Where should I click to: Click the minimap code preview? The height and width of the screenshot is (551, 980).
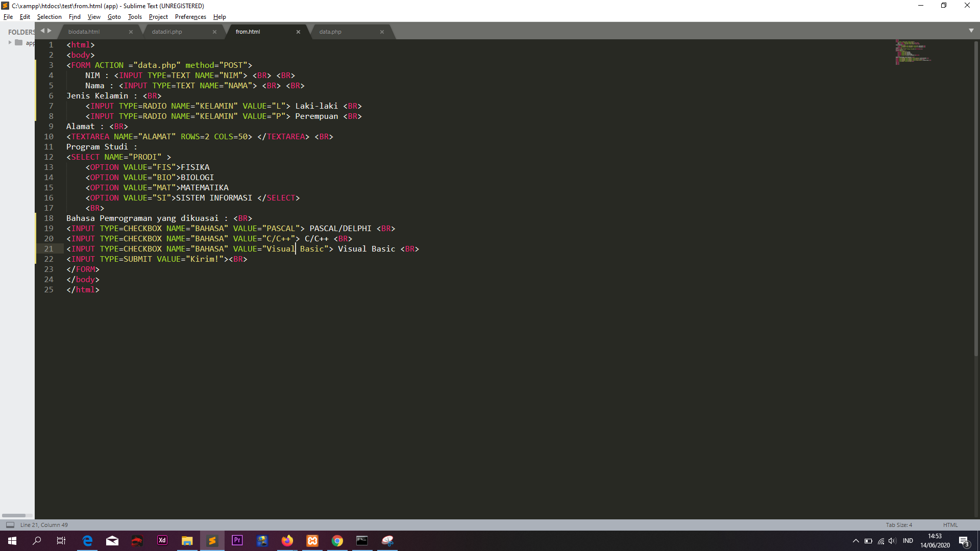[x=914, y=52]
